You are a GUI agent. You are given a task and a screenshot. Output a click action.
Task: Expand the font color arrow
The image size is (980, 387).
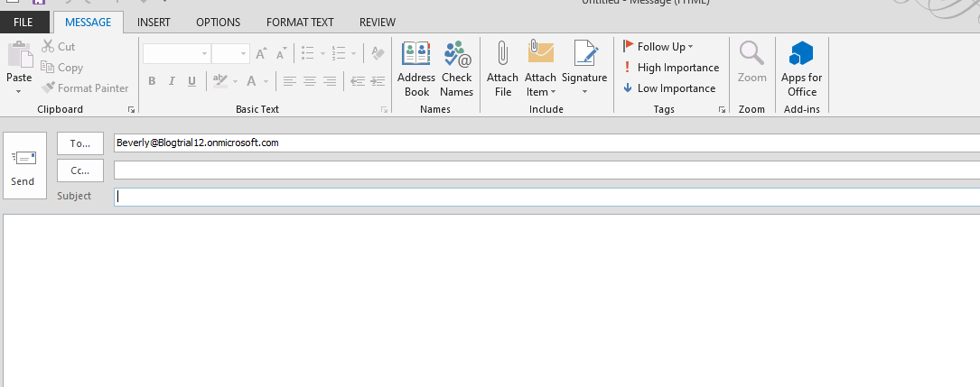(x=266, y=81)
